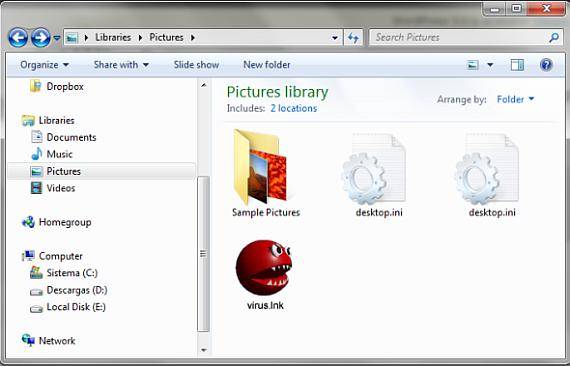Open the Help question mark icon
Viewport: 570px width, 366px height.
[x=546, y=65]
